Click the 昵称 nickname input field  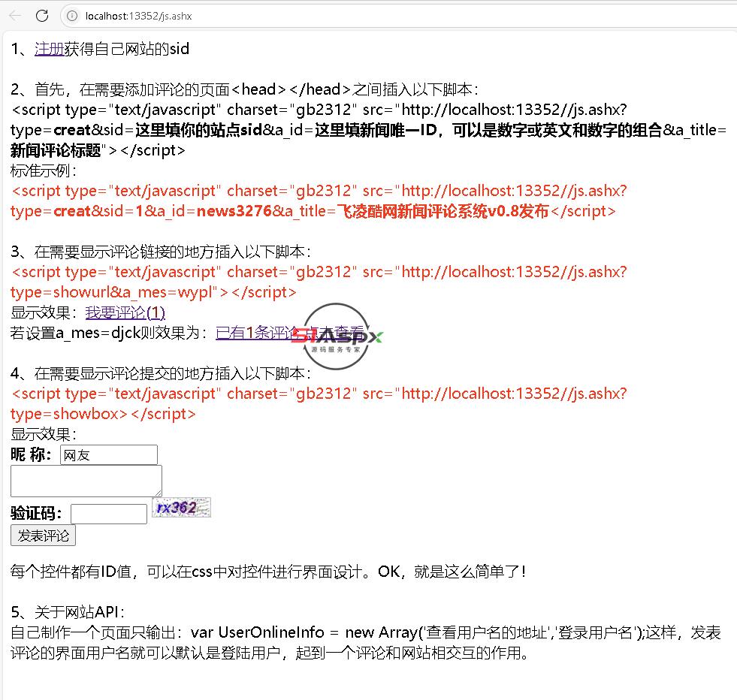click(109, 454)
